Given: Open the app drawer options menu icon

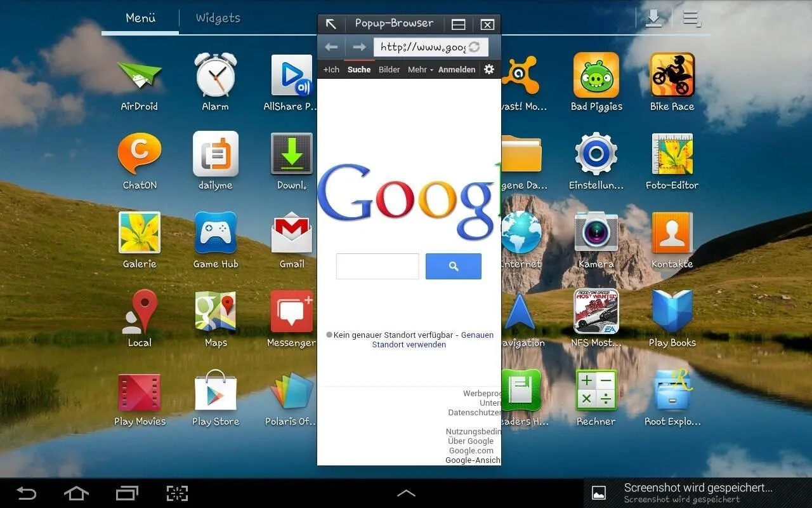Looking at the screenshot, I should [691, 18].
